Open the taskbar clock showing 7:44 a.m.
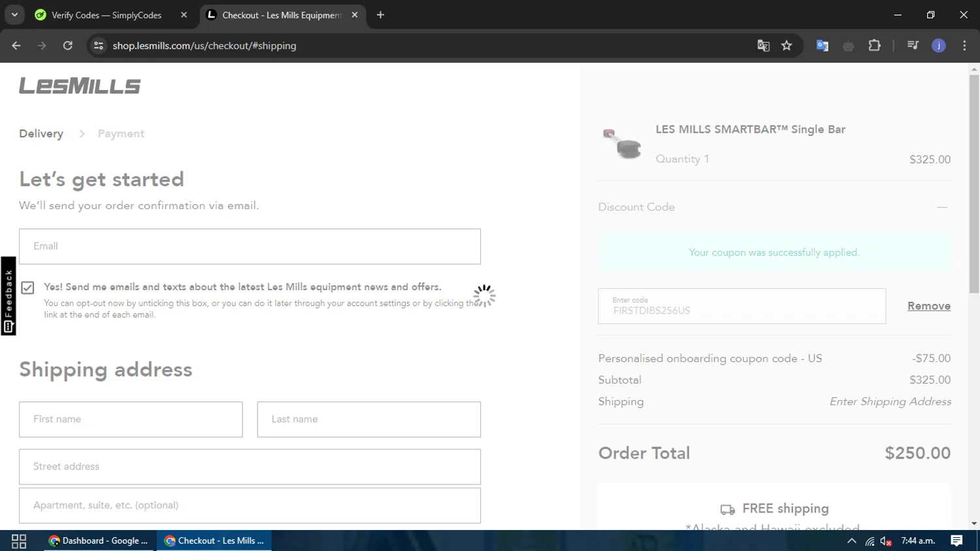Screen dimensions: 980x551 pos(918,541)
